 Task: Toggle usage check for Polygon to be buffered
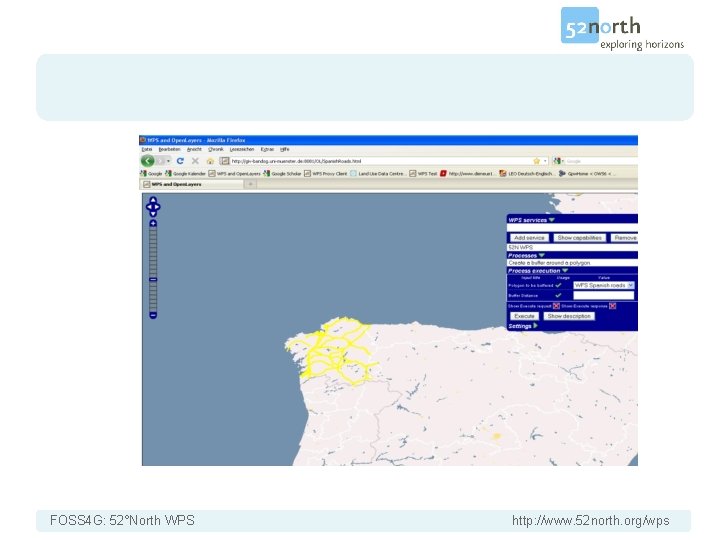click(558, 285)
